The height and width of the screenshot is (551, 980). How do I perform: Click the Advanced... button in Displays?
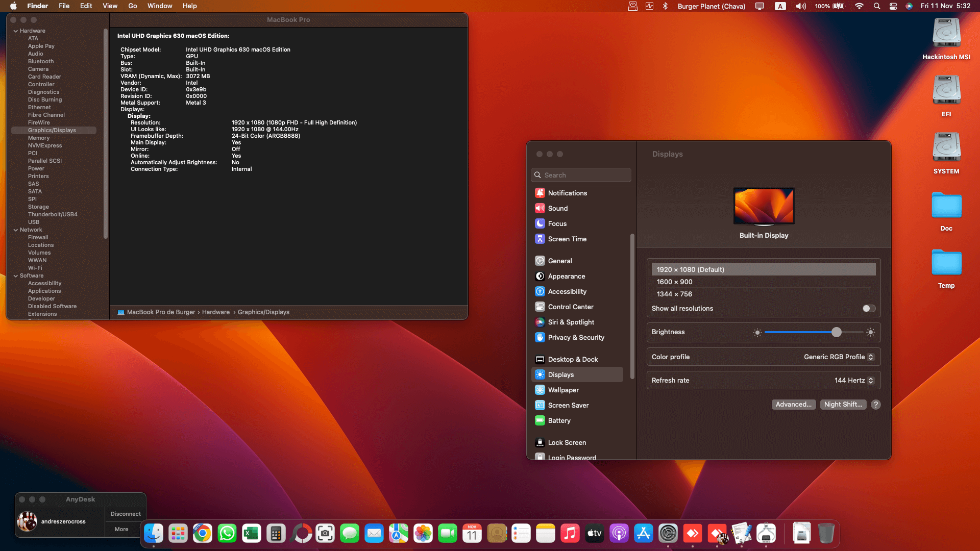point(794,405)
